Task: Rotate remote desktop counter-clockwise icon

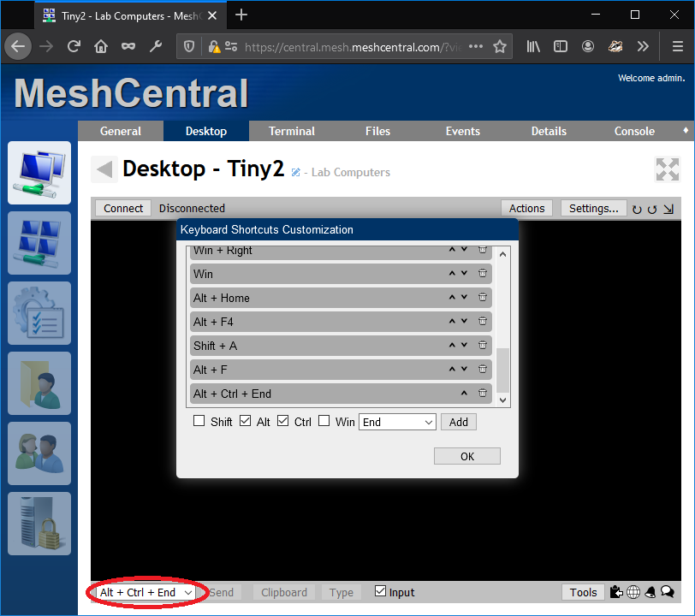Action: [x=651, y=209]
